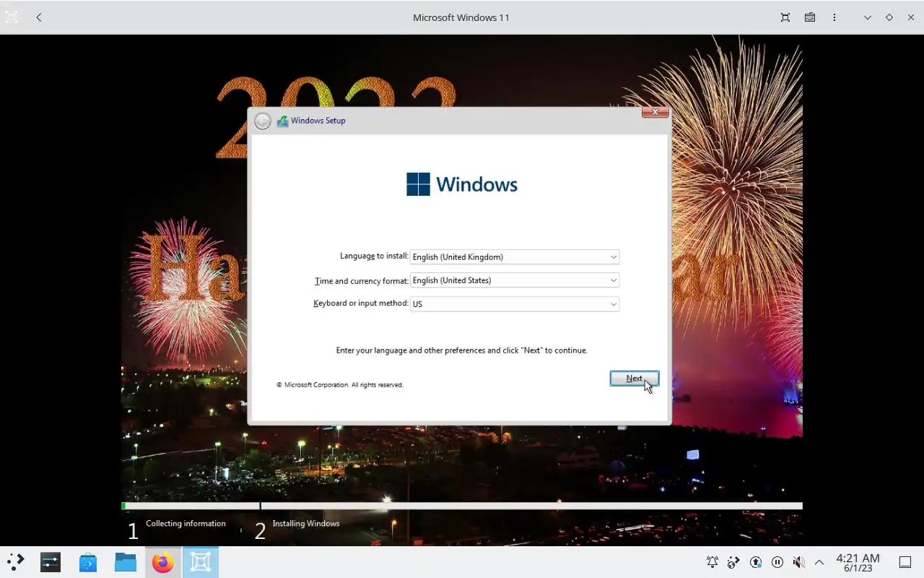Open the notifications bell in system tray
Screen dimensions: 924x578
(712, 562)
